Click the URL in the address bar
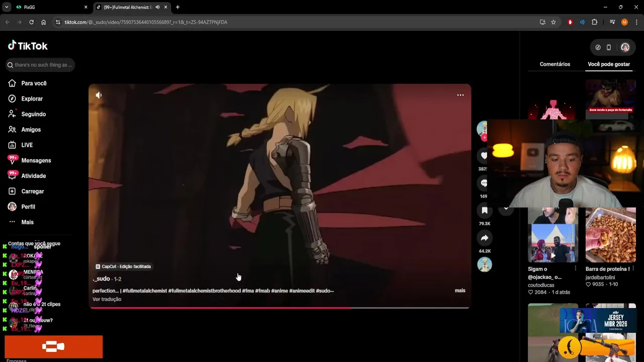This screenshot has height=362, width=644. tap(146, 22)
